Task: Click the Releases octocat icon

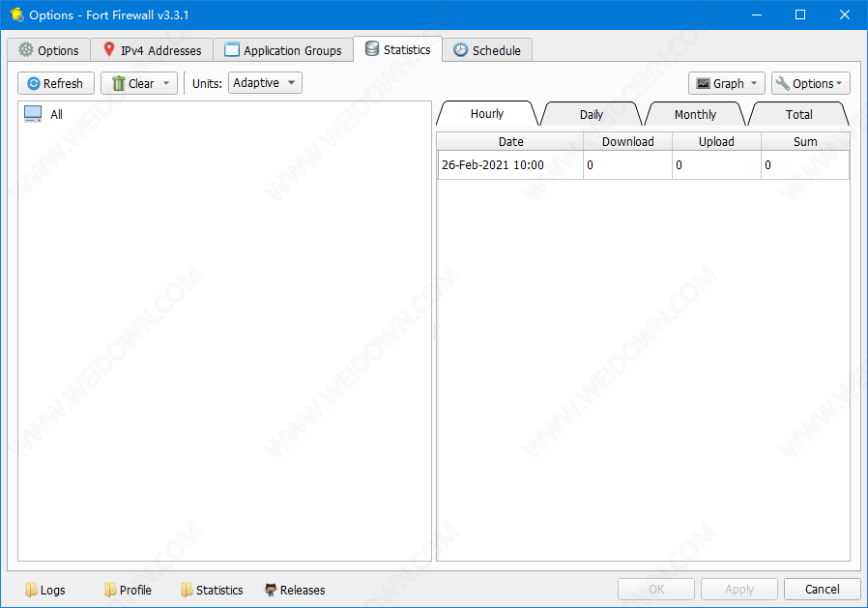Action: click(x=271, y=590)
